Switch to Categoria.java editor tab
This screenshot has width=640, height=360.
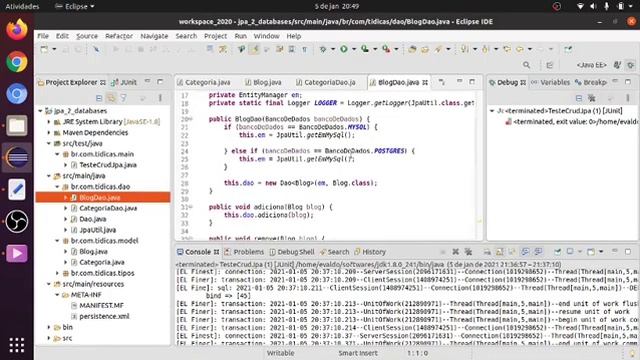[203, 82]
